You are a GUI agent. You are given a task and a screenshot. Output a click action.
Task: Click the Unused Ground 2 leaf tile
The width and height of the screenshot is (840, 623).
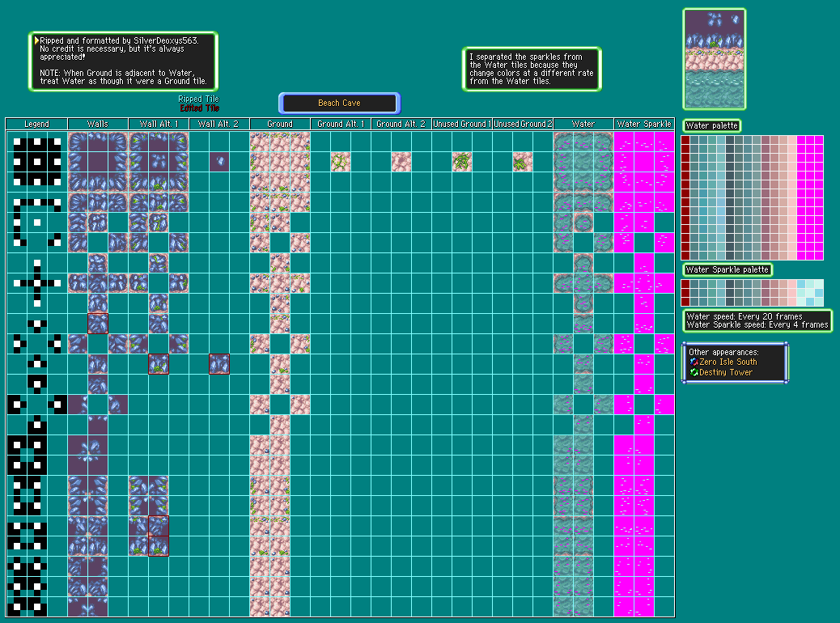pyautogui.click(x=523, y=162)
